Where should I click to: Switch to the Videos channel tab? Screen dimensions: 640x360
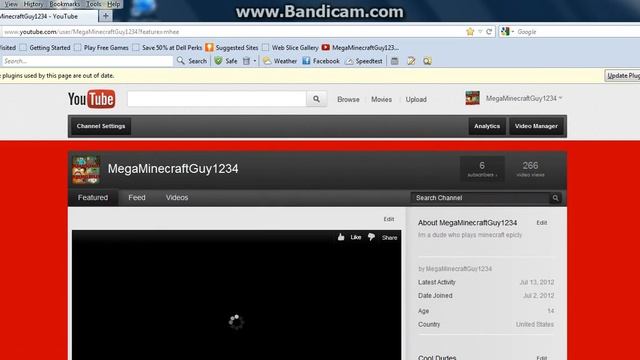[x=177, y=198]
